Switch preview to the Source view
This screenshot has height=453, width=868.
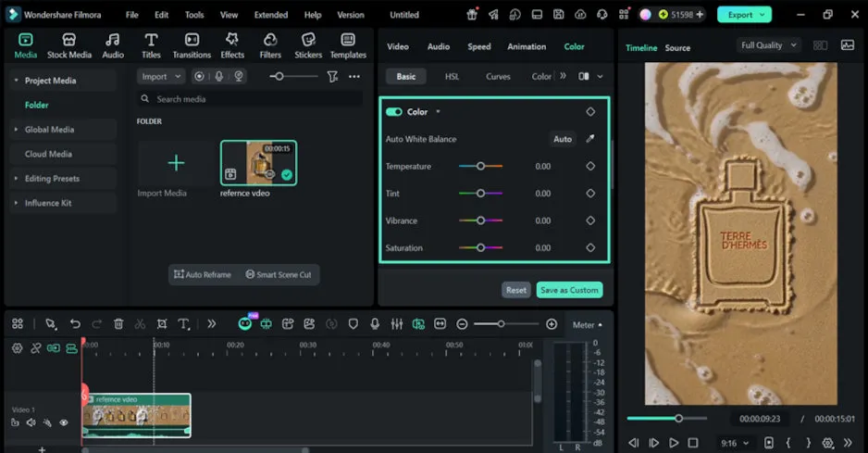(x=677, y=47)
